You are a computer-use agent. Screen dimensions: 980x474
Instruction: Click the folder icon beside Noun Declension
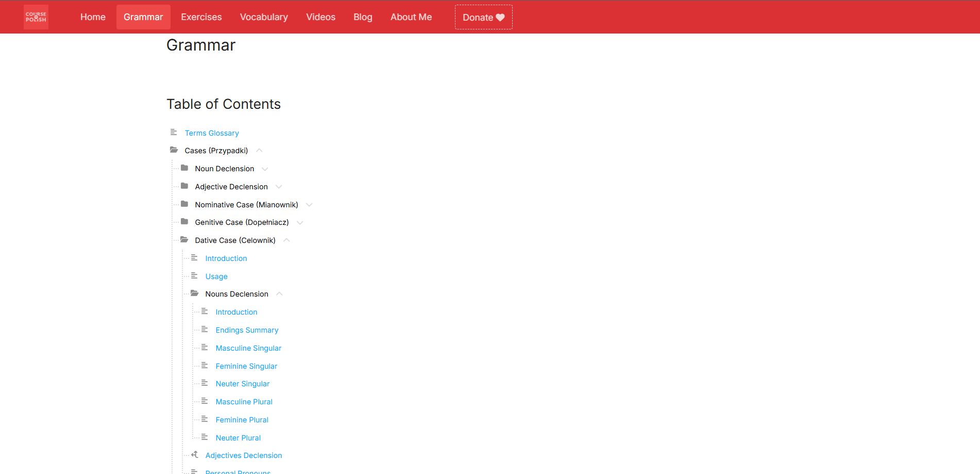click(184, 168)
